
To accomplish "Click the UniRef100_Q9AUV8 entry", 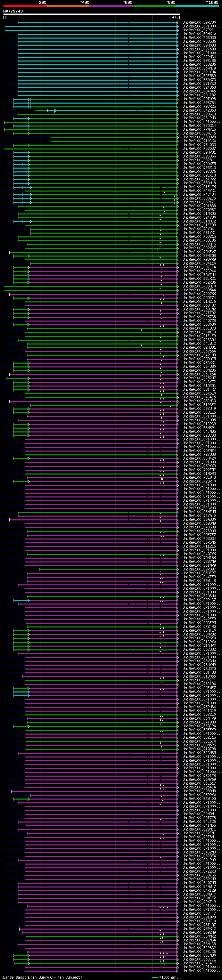I will (199, 137).
